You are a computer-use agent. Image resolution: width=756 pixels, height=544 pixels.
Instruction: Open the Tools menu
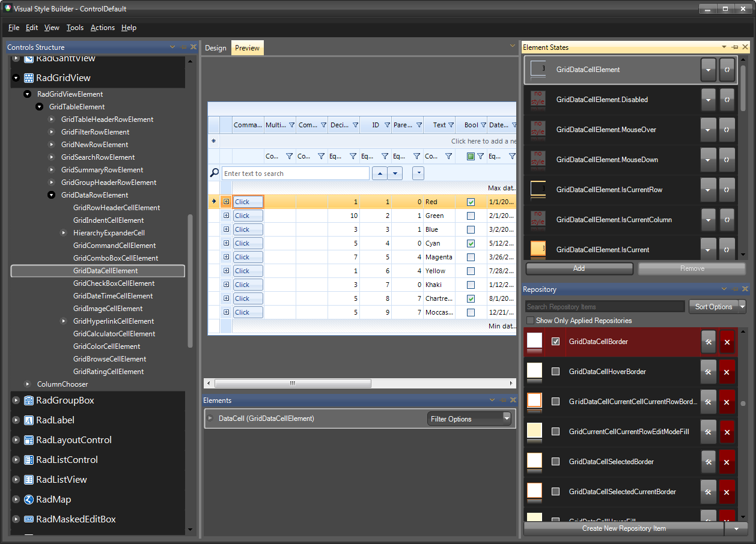click(x=75, y=28)
